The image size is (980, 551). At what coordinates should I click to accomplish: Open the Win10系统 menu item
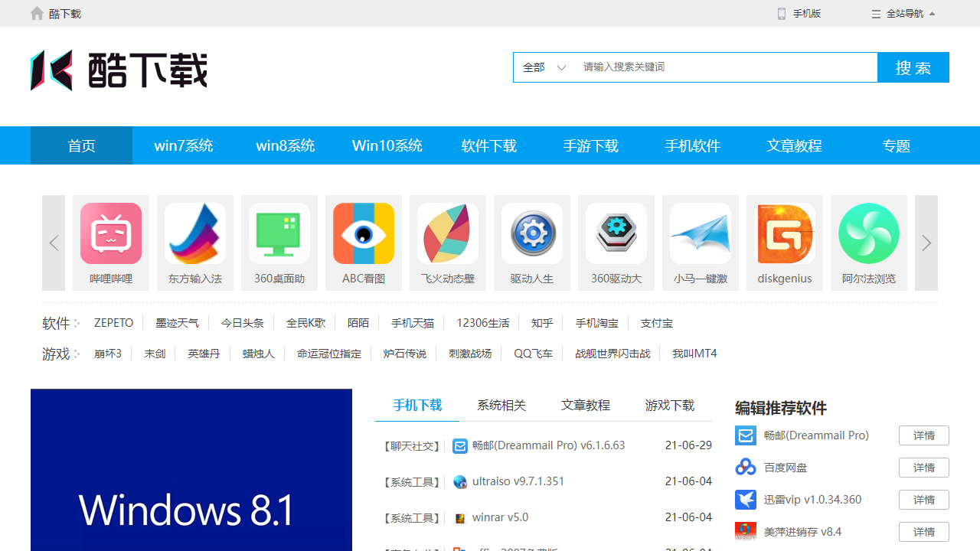387,145
